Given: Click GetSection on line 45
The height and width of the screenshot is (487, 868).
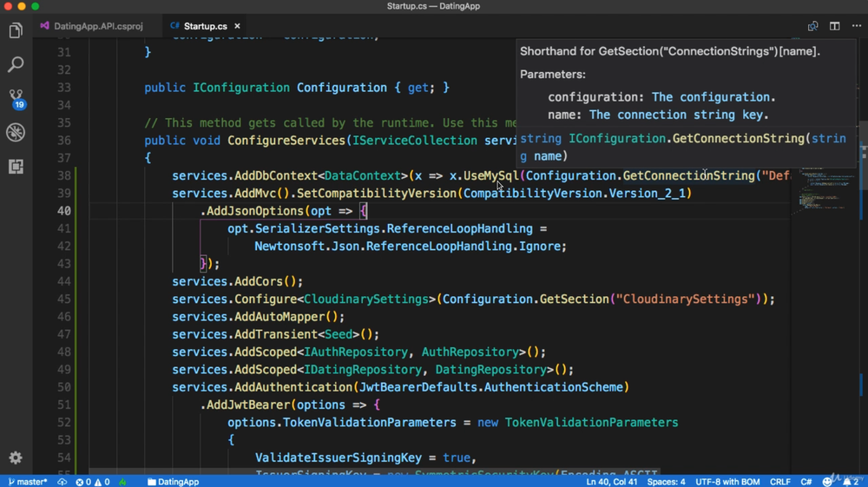Looking at the screenshot, I should 574,299.
